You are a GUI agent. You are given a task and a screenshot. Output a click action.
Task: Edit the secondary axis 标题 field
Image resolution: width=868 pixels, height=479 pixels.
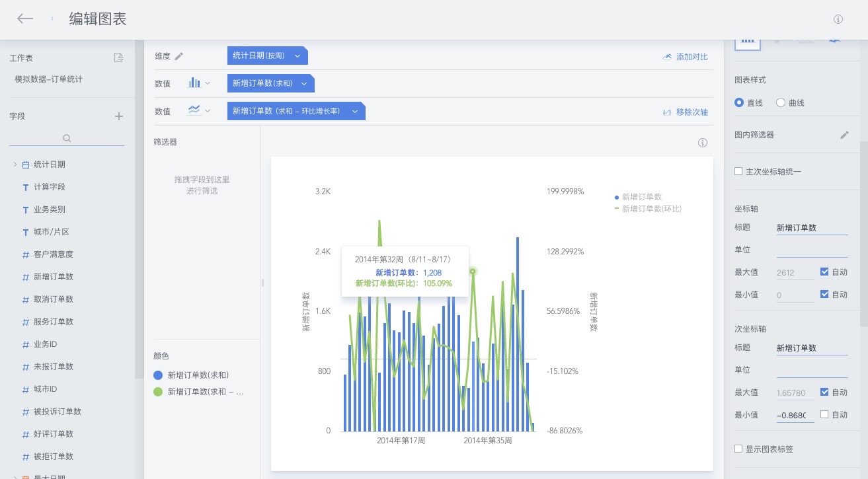click(812, 348)
